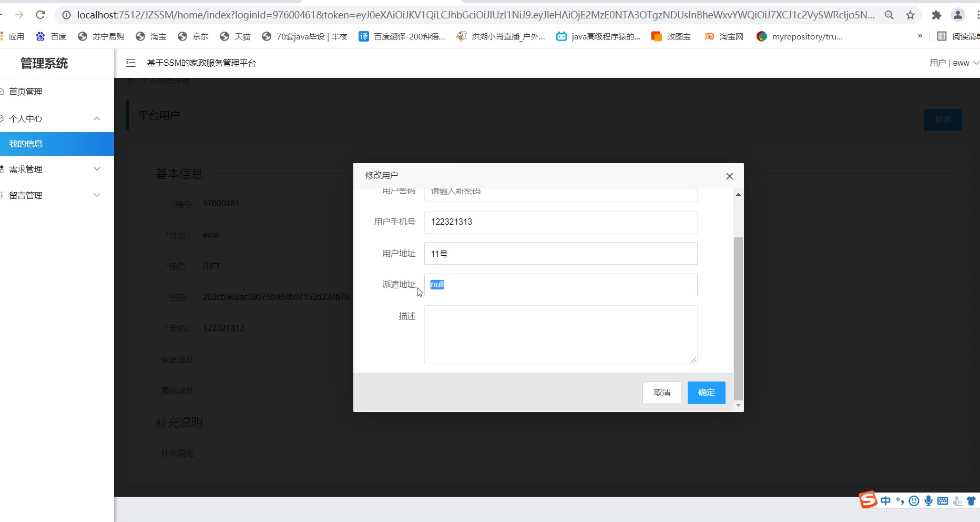Viewport: 980px width, 522px height.
Task: Open the 百度翻译 bookmark
Action: [402, 36]
